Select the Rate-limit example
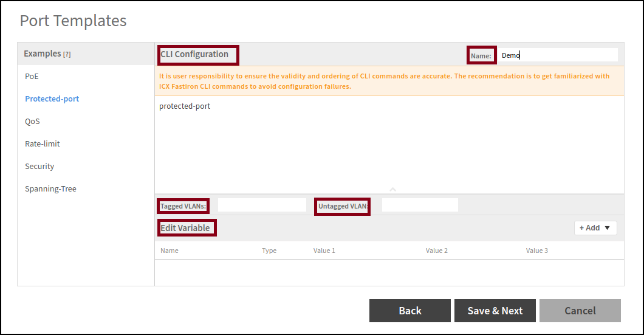Image resolution: width=644 pixels, height=335 pixels. click(x=43, y=144)
